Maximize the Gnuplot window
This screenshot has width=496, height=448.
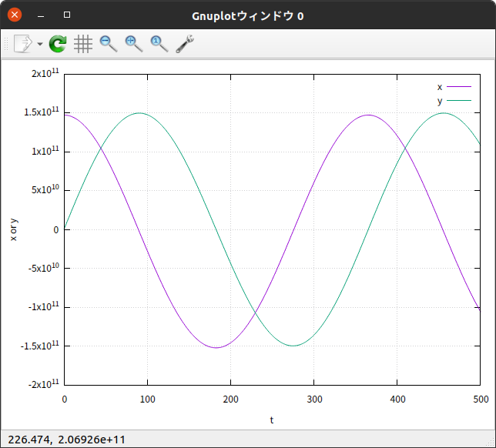[x=67, y=15]
